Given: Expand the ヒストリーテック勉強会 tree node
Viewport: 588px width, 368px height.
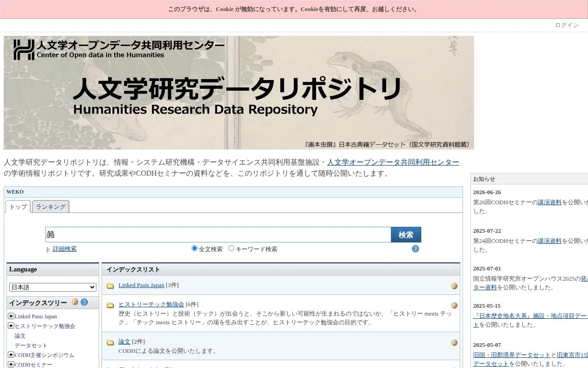Looking at the screenshot, I should (x=11, y=326).
